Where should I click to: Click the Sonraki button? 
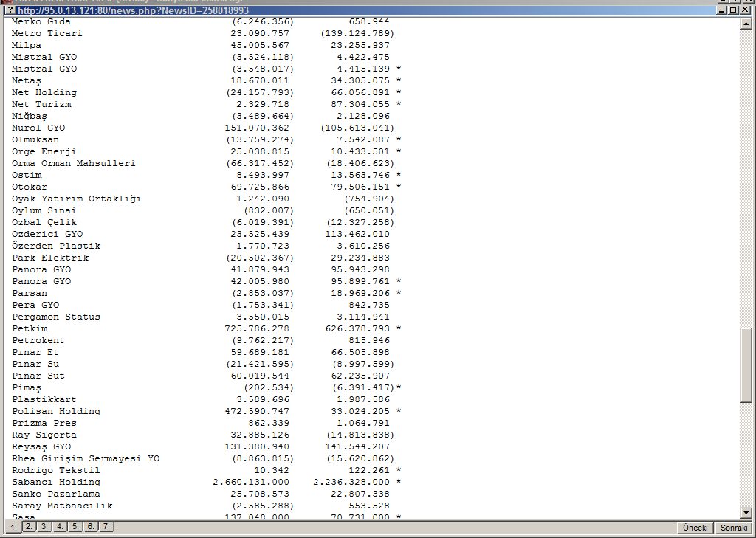tap(733, 528)
